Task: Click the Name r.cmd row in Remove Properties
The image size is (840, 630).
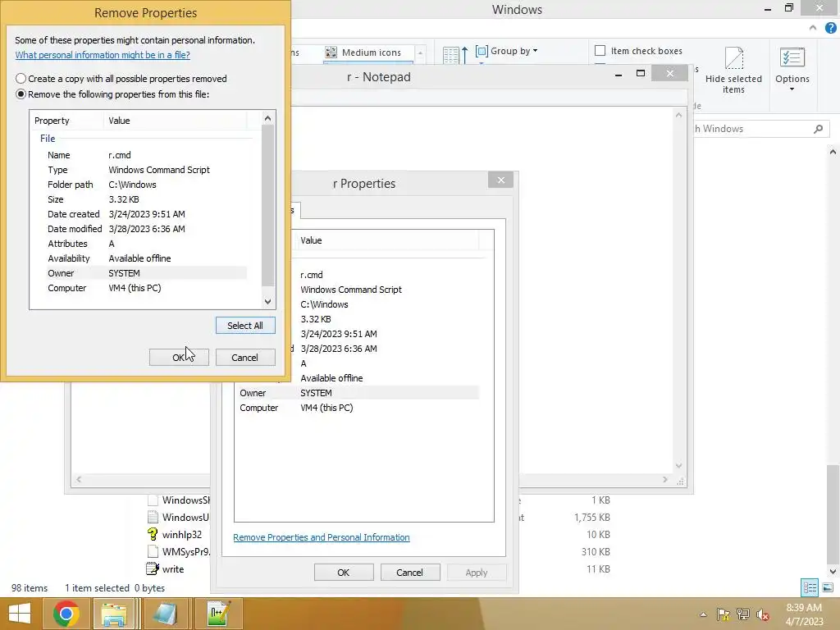Action: point(146,155)
